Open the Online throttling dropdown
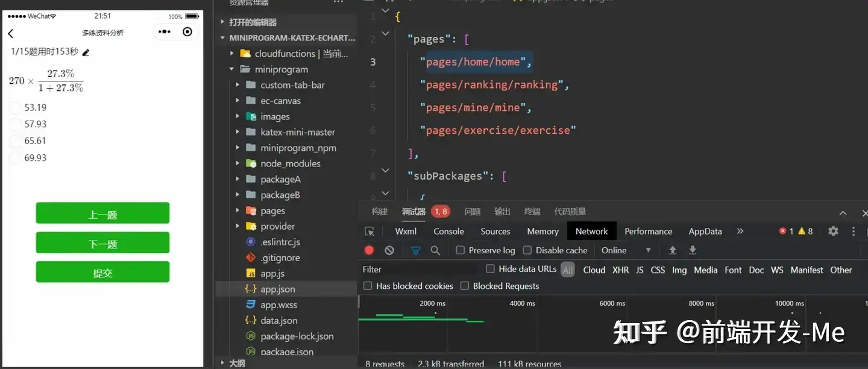 (626, 250)
